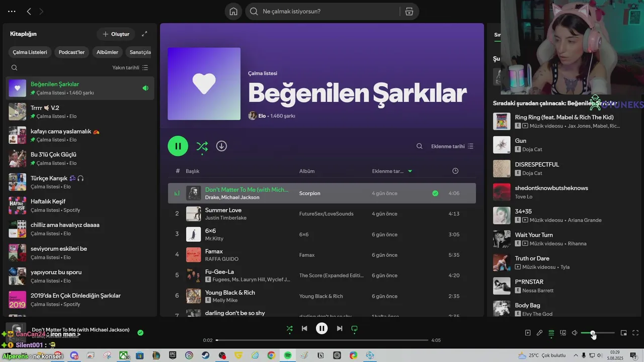Screen dimensions: 644x362
Task: Go back with the left arrow
Action: tap(29, 11)
